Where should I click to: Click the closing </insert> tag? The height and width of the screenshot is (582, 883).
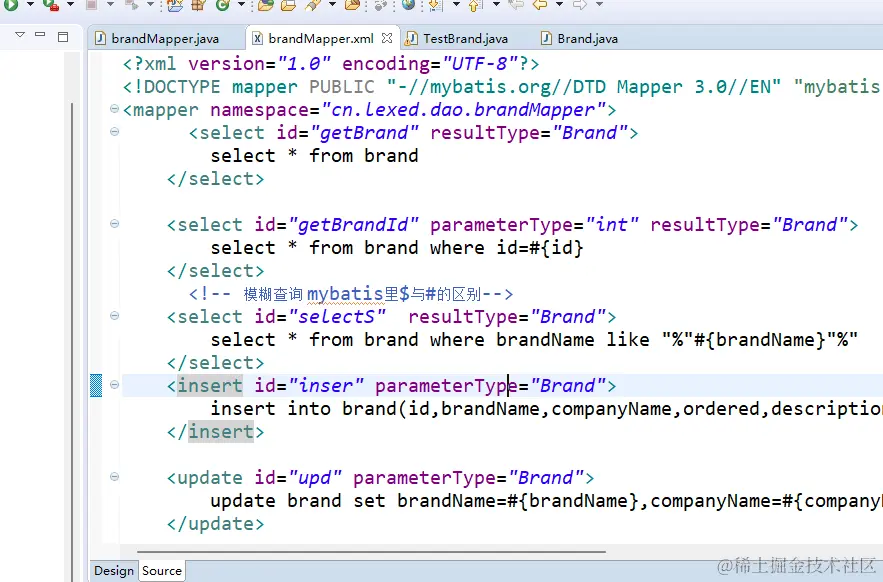point(216,432)
